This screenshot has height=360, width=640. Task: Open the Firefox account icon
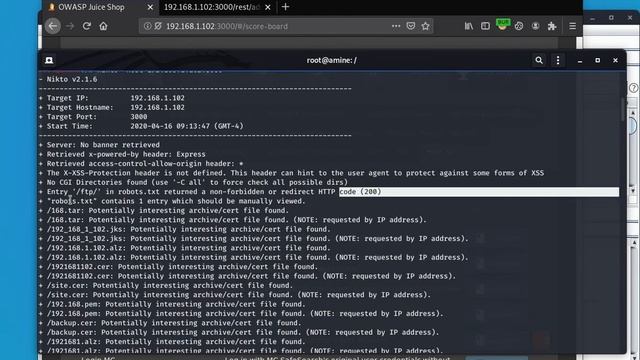[536, 26]
